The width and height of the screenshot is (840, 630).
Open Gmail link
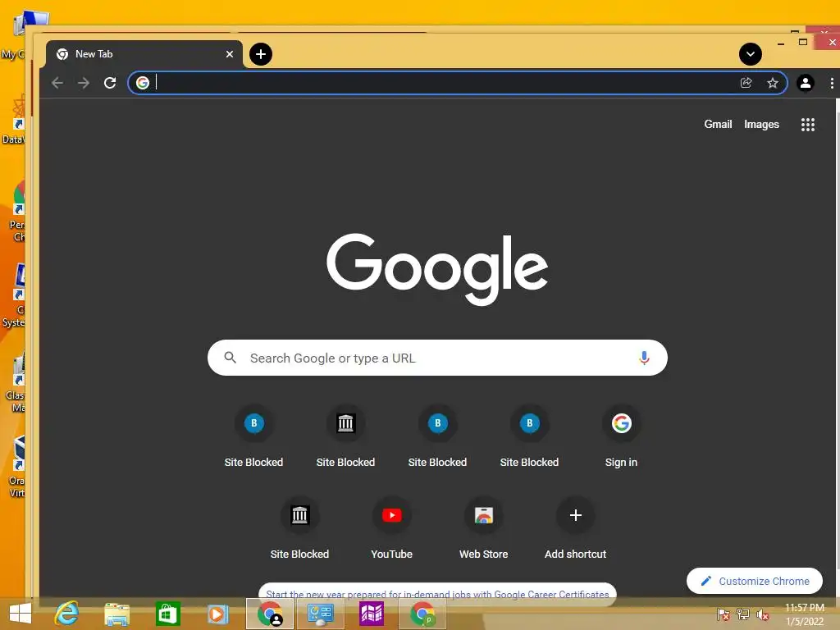pyautogui.click(x=718, y=125)
